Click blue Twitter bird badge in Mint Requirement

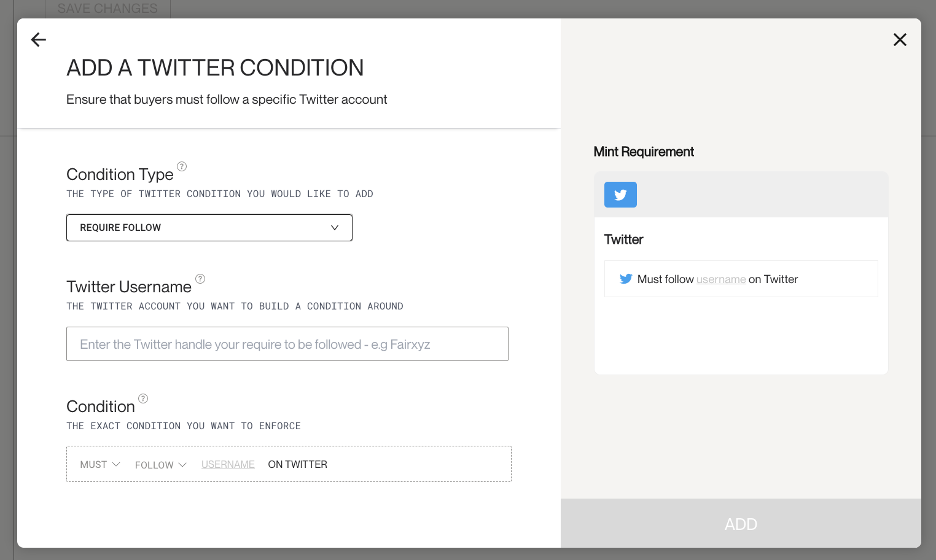(620, 195)
